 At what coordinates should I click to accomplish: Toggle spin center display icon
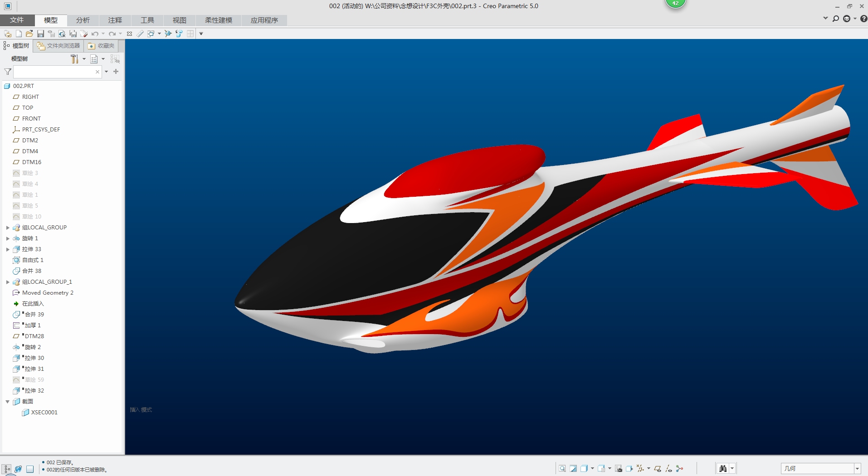679,468
